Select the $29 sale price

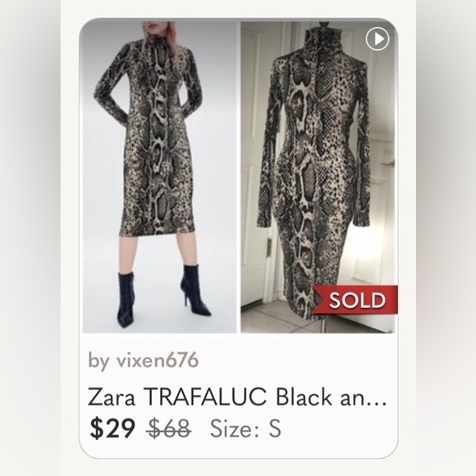point(112,428)
